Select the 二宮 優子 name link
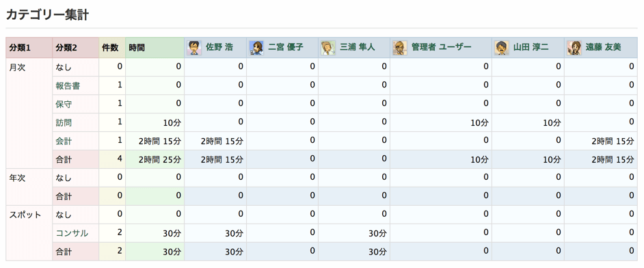 [x=286, y=48]
